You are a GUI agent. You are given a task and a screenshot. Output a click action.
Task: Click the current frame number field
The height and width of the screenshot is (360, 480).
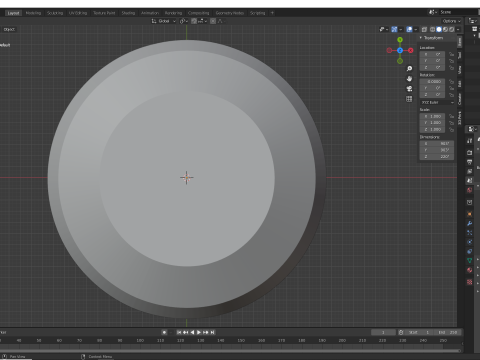[383, 332]
